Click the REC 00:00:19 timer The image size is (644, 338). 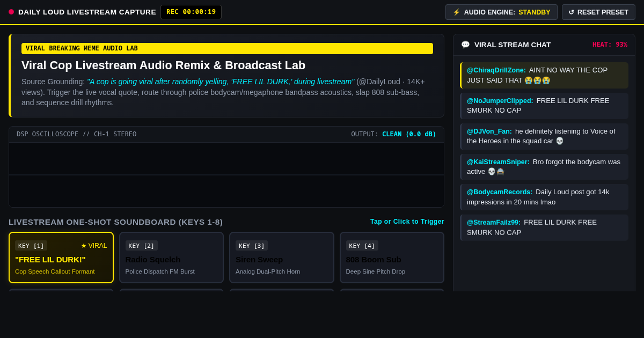pyautogui.click(x=191, y=12)
